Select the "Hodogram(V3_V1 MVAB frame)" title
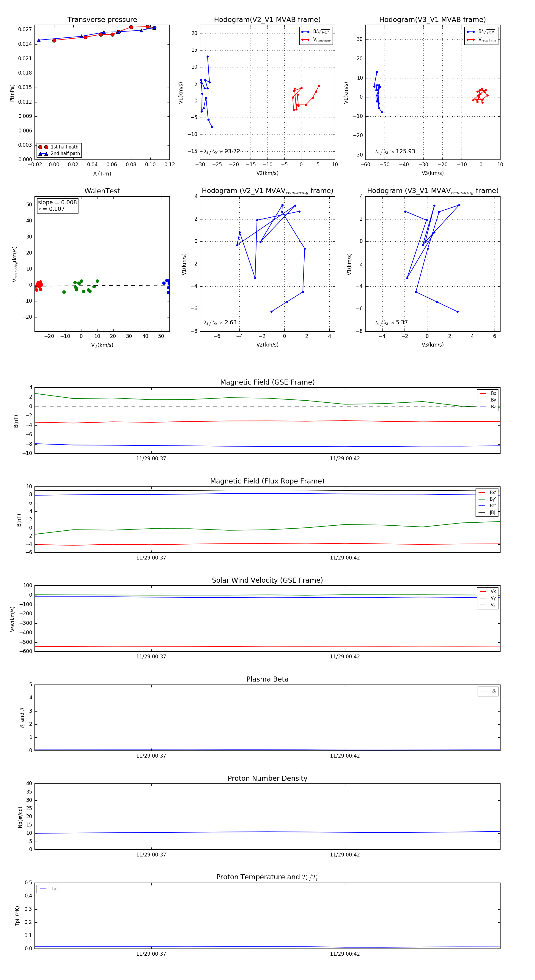Viewport: 535px width, 980px height. tap(432, 20)
